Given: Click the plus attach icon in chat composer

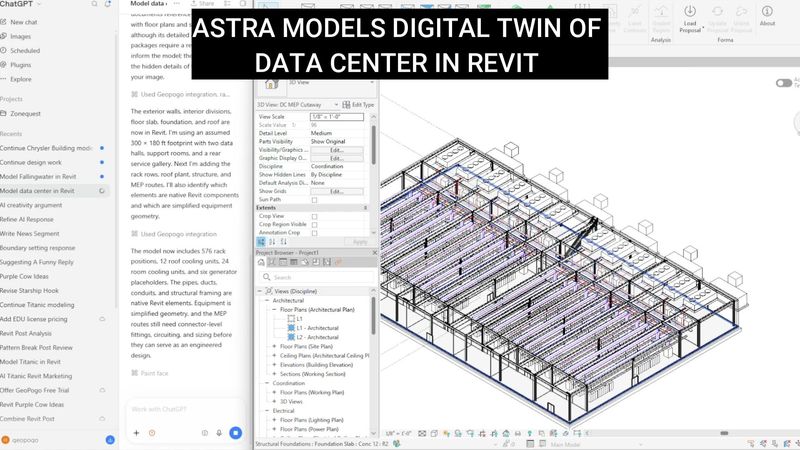Looking at the screenshot, I should point(136,433).
